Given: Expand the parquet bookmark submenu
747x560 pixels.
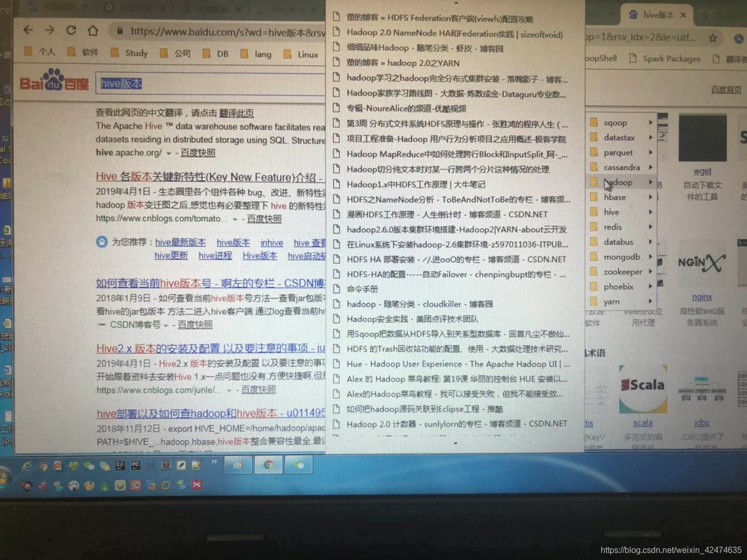Looking at the screenshot, I should pyautogui.click(x=622, y=152).
